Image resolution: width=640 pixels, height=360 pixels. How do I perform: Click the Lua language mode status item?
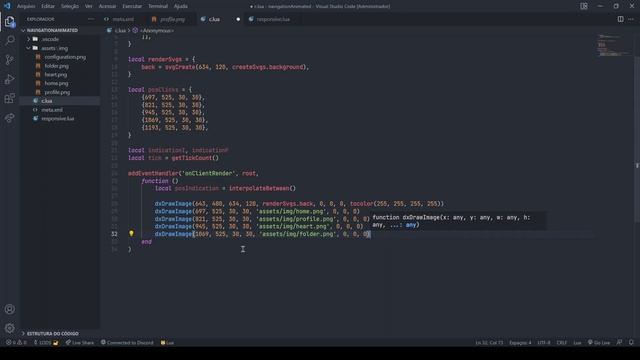coord(577,343)
